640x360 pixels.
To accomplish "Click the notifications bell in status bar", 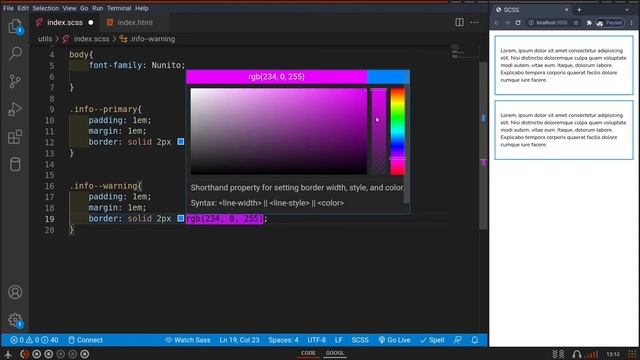I will tap(475, 340).
